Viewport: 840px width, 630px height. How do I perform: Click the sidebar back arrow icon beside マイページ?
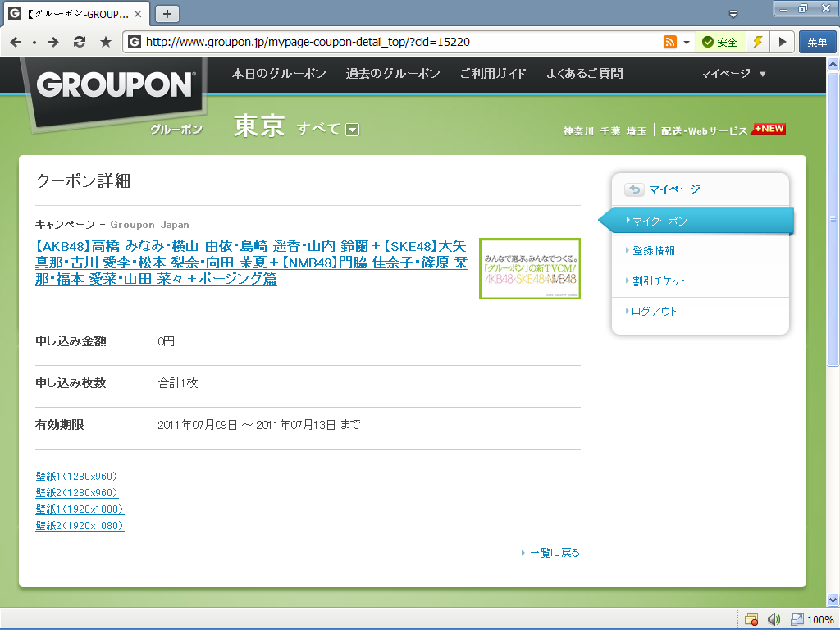634,189
